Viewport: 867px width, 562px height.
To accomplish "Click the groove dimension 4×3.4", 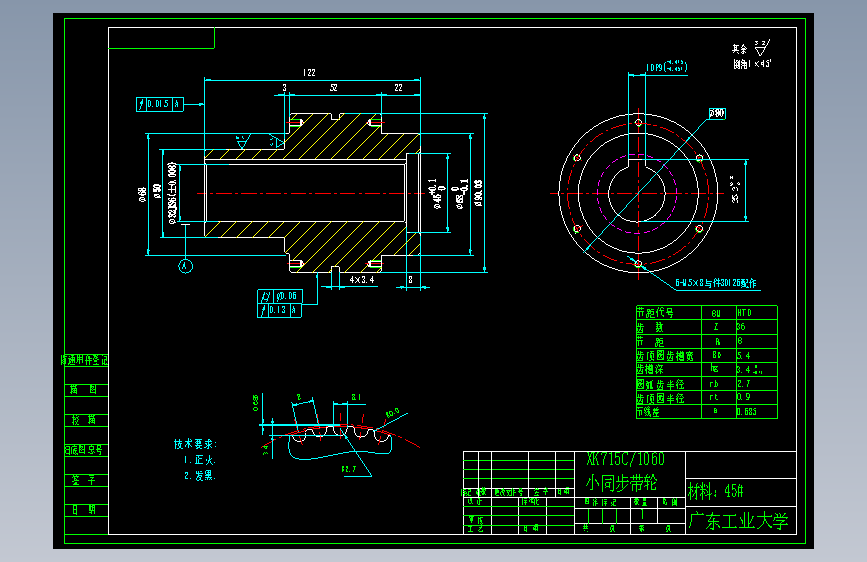I will pos(362,280).
